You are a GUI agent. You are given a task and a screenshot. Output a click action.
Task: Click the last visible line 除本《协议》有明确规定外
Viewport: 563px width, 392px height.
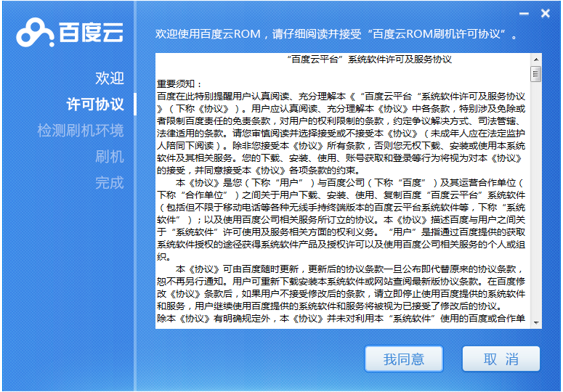(x=341, y=318)
